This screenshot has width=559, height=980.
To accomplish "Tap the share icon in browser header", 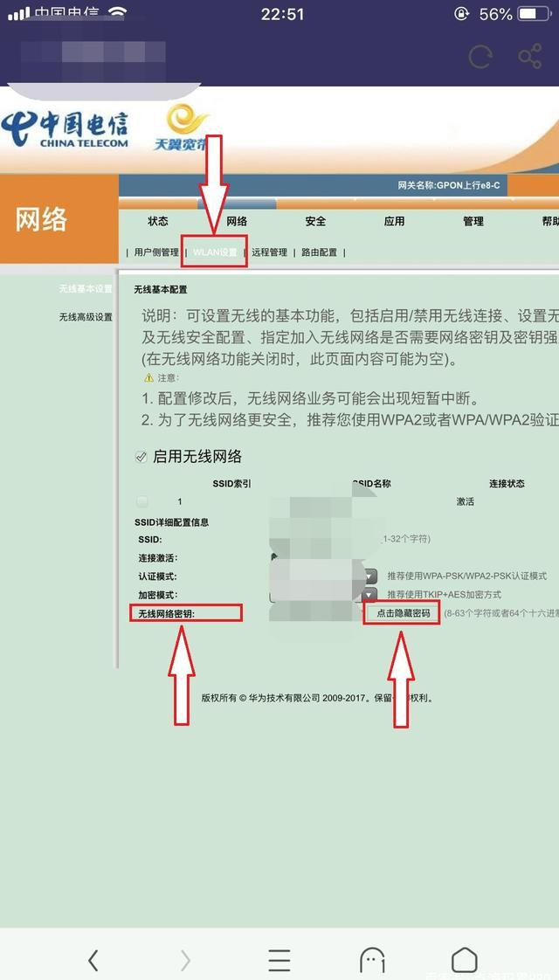I will click(529, 58).
